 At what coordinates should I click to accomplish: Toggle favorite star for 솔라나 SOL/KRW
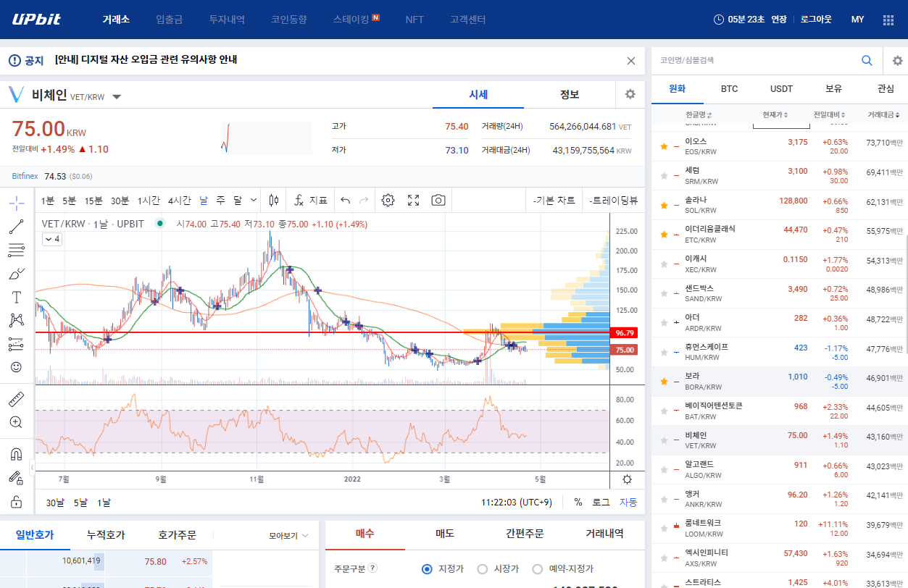click(664, 205)
